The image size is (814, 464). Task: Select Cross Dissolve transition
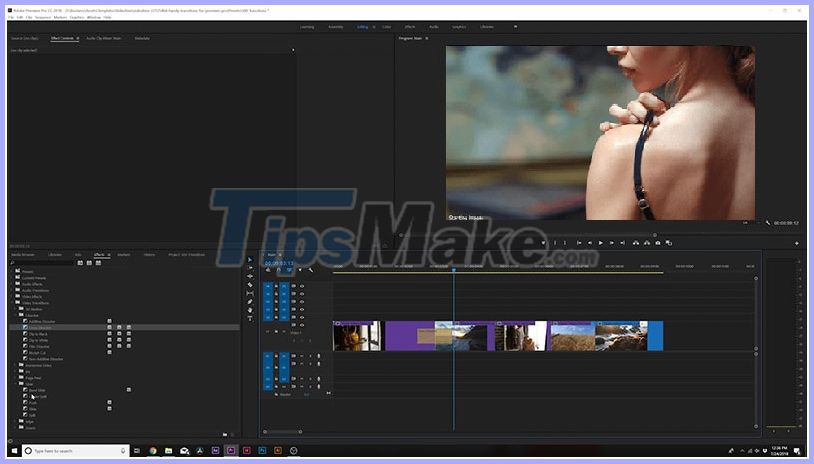[x=40, y=328]
